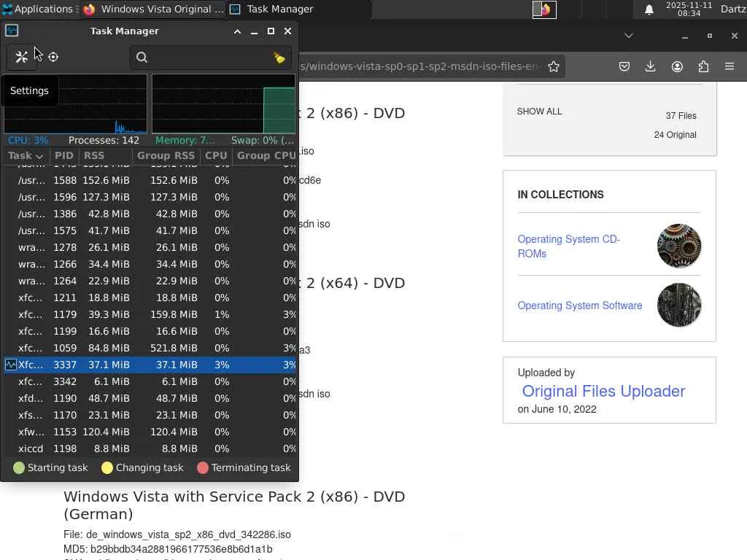Open Firefox downloads panel
This screenshot has width=747, height=560.
click(x=650, y=66)
